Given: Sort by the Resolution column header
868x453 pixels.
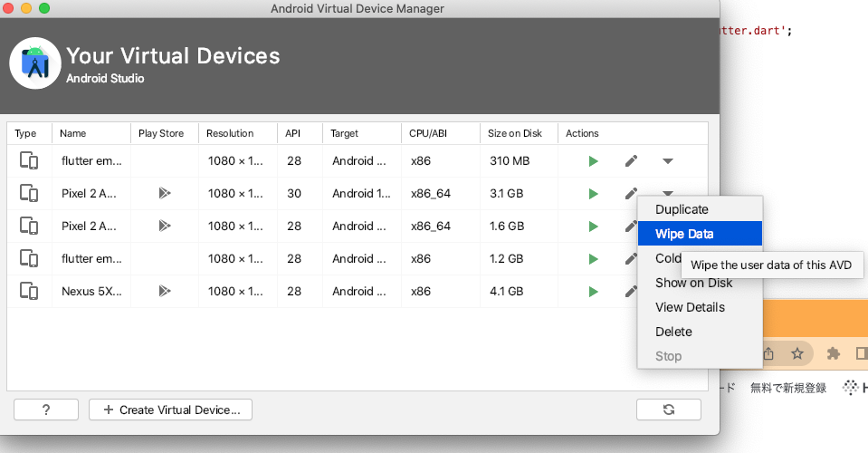Looking at the screenshot, I should (238, 133).
